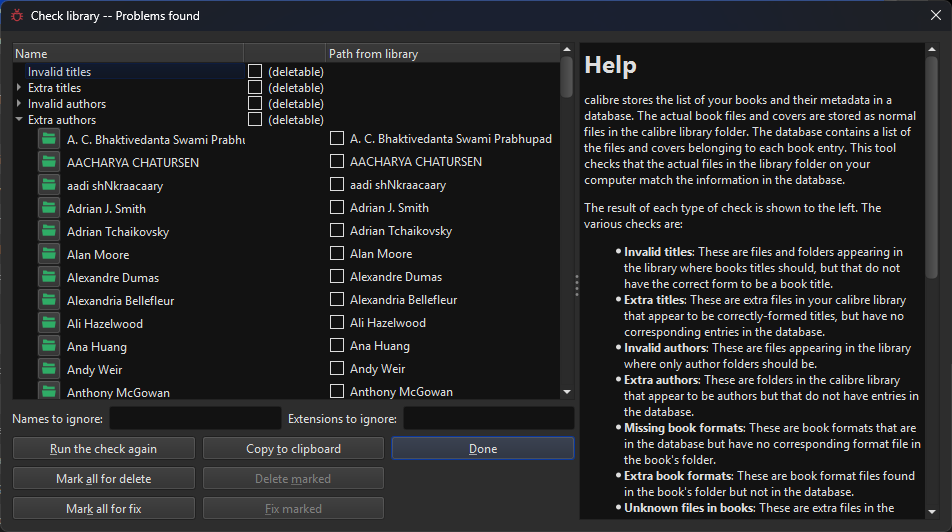This screenshot has height=532, width=952.
Task: Mark all for delete
Action: [x=104, y=479]
